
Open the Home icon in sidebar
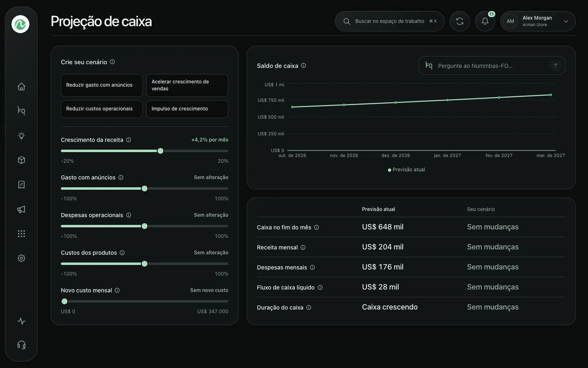pos(22,87)
